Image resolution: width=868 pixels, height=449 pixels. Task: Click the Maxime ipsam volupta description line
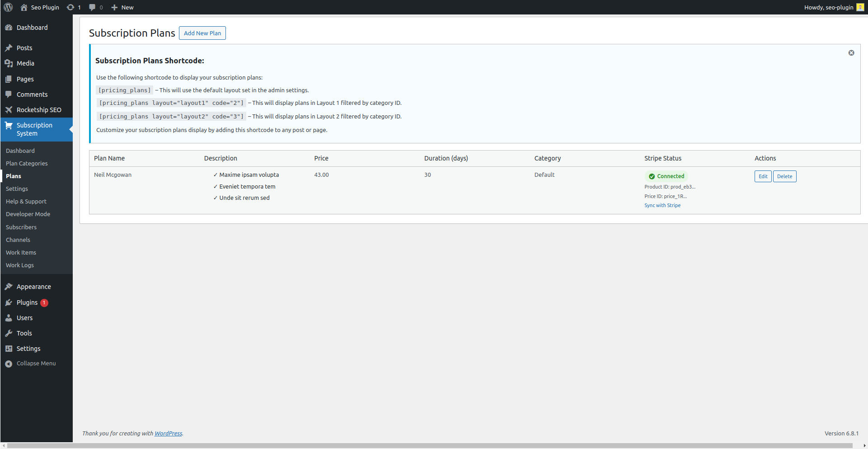tap(246, 175)
